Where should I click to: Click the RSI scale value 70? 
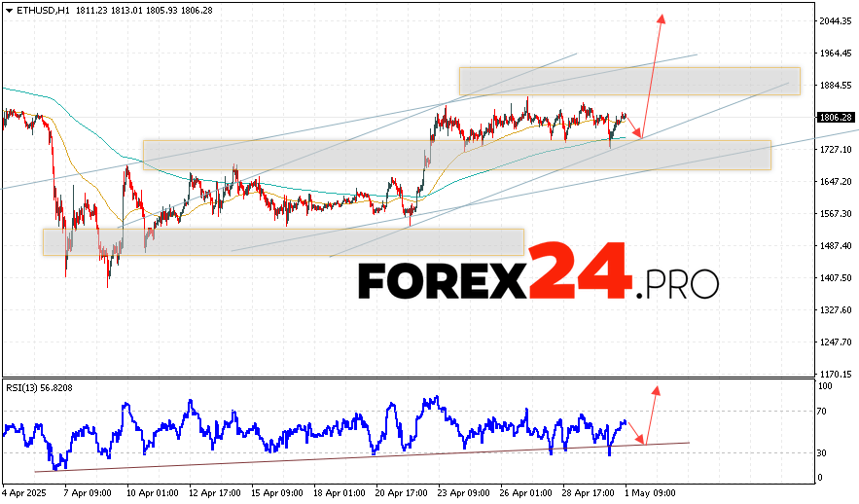[823, 413]
